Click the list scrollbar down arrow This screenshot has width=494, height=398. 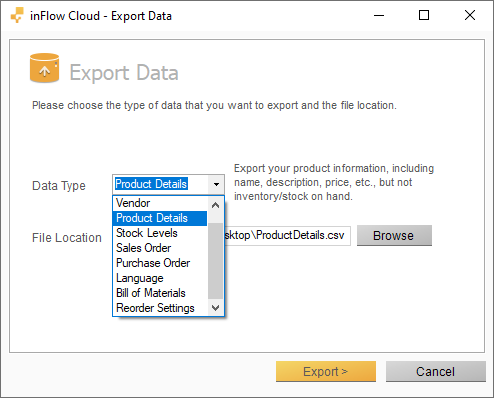pyautogui.click(x=216, y=308)
